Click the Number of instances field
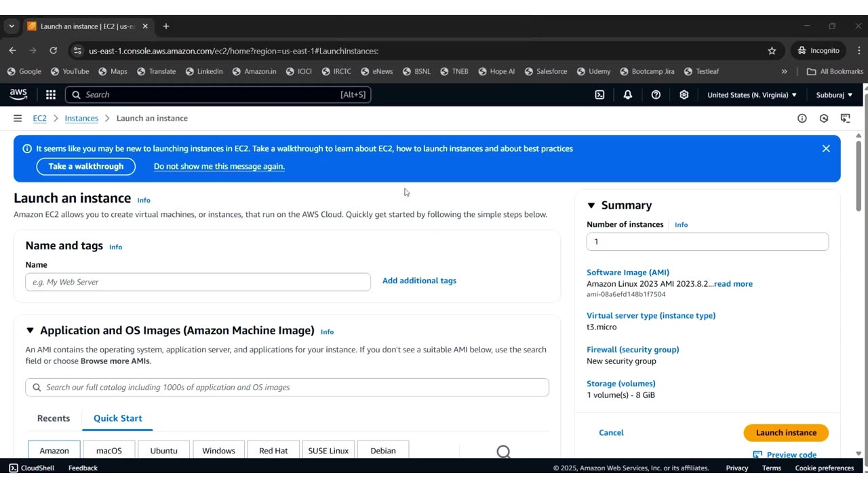The height and width of the screenshot is (488, 868). 707,242
